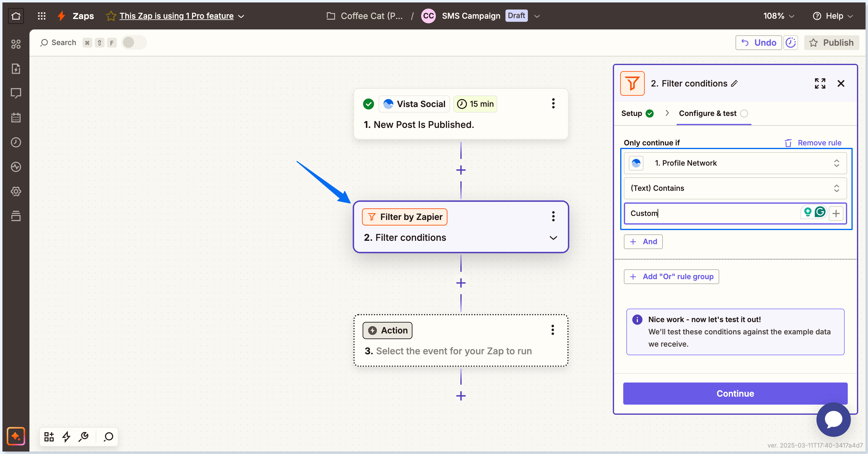868x454 pixels.
Task: Click the Search field in the toolbar
Action: tap(58, 42)
